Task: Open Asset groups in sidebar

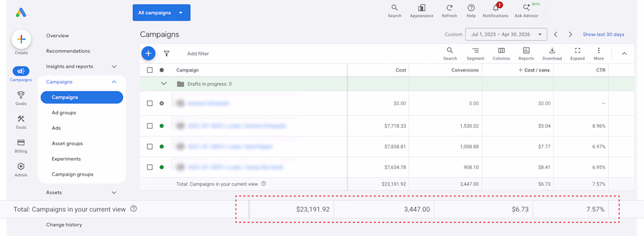Action: (x=67, y=143)
